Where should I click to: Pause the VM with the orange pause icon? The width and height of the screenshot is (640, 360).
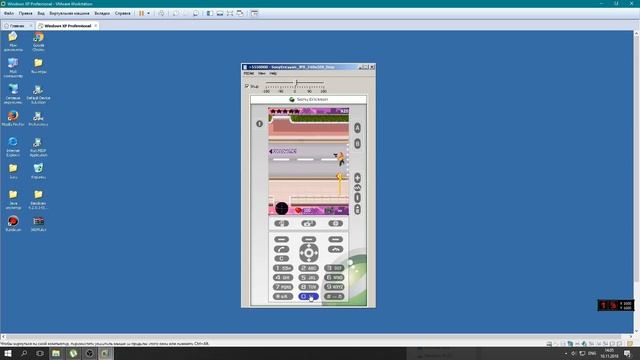click(x=141, y=13)
